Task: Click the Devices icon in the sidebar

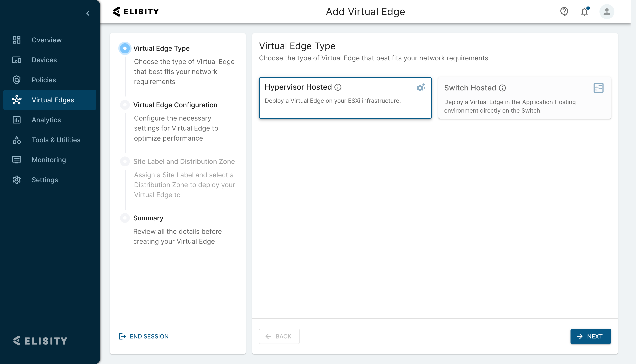Action: (16, 60)
